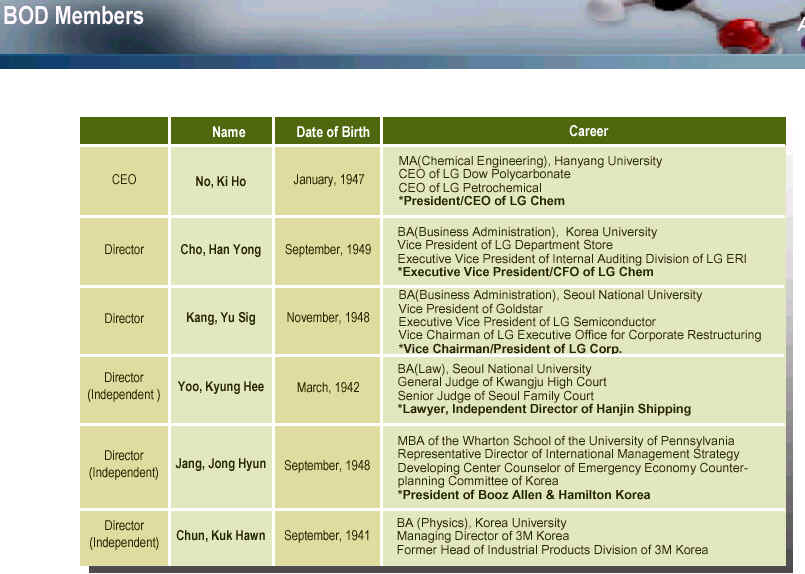Click 'MBA of the Wharton School' line
805x574 pixels.
click(x=566, y=441)
